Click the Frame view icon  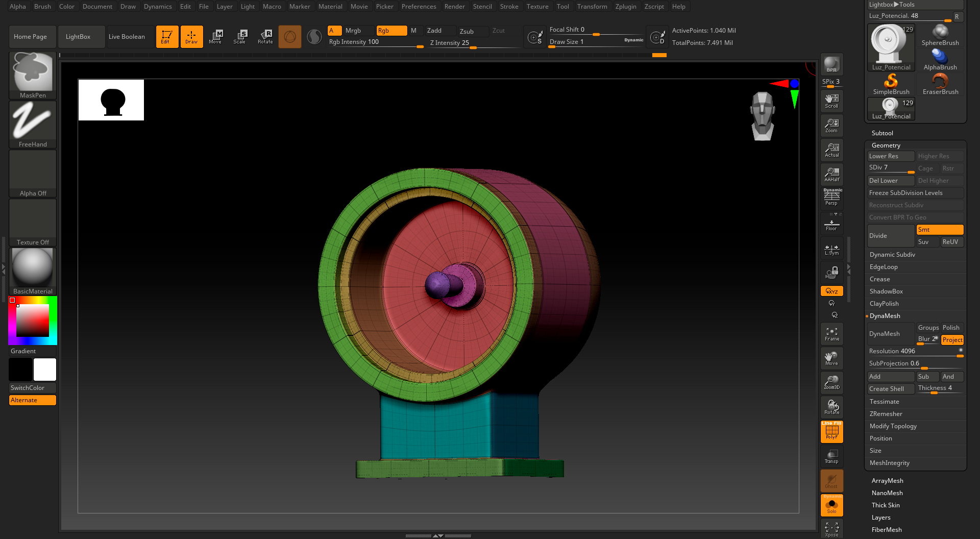pyautogui.click(x=831, y=334)
